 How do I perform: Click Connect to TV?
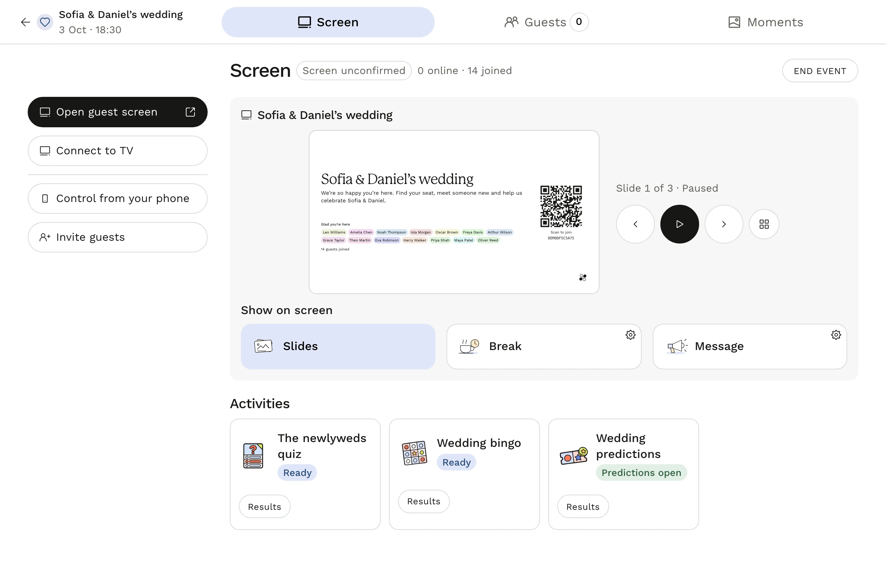(117, 151)
